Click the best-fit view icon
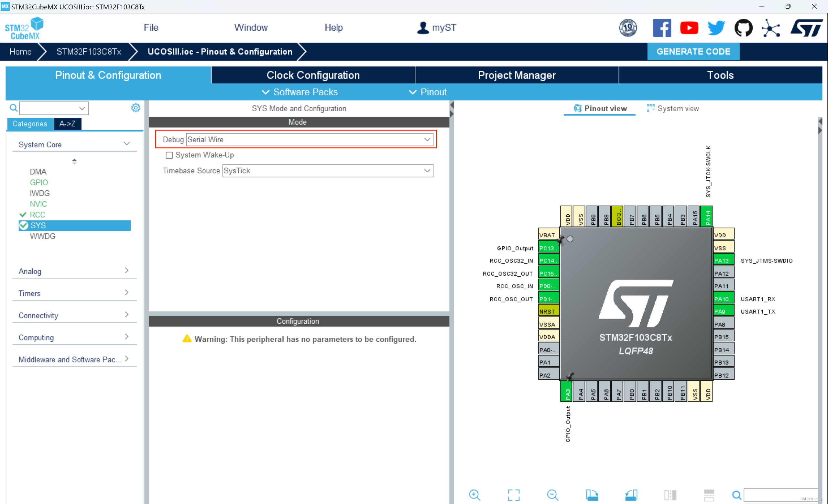Image resolution: width=828 pixels, height=504 pixels. [x=514, y=495]
